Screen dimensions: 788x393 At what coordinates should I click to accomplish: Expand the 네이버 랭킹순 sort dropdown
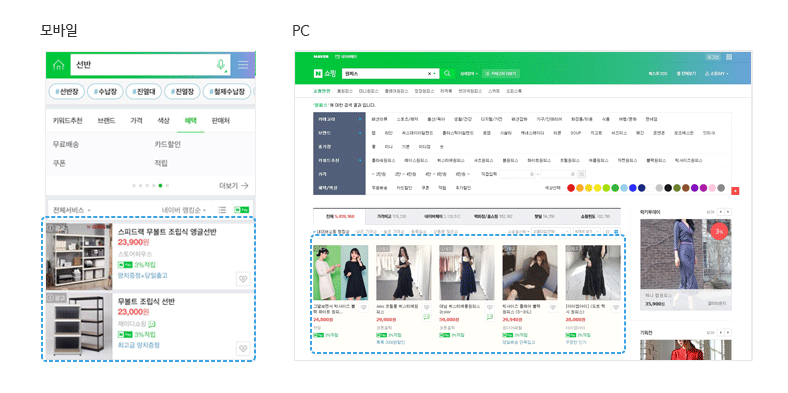[184, 210]
